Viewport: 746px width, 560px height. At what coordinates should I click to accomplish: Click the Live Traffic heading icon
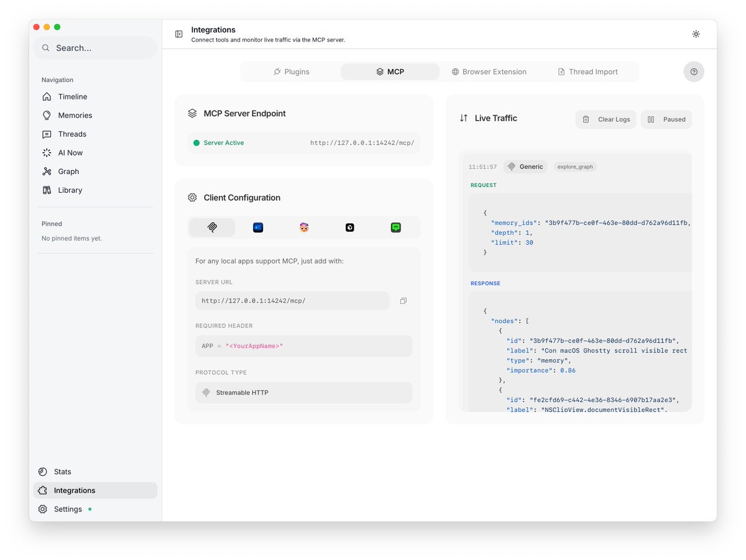(x=464, y=118)
